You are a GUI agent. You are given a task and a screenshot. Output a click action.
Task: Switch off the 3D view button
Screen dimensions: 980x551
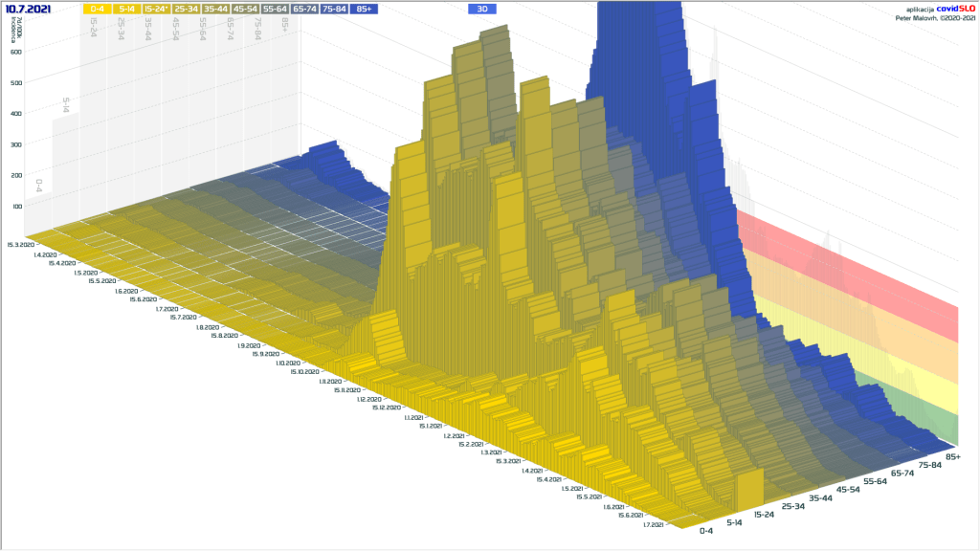(x=482, y=8)
